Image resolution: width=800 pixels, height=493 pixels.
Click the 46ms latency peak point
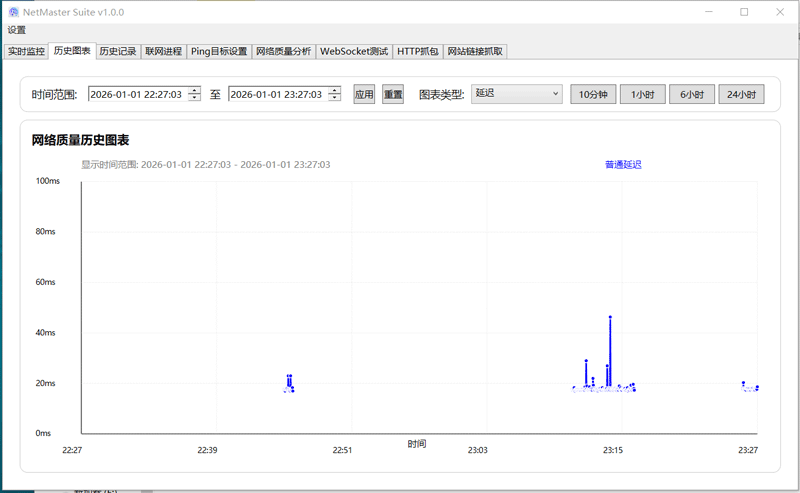[x=610, y=317]
